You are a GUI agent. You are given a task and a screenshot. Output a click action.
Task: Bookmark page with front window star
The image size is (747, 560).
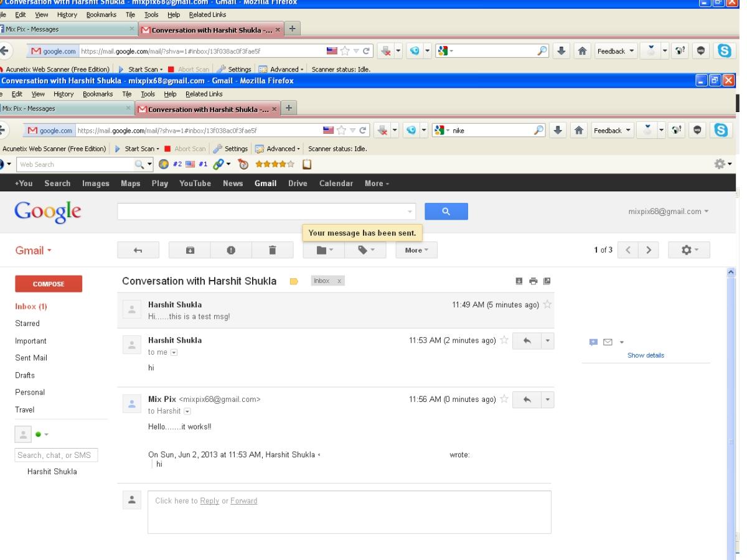click(x=340, y=130)
